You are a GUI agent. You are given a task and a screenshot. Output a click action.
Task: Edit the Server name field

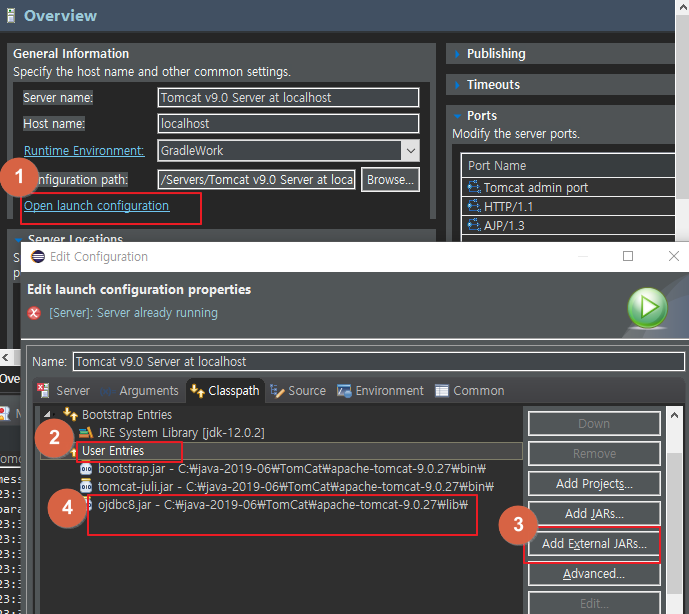288,98
